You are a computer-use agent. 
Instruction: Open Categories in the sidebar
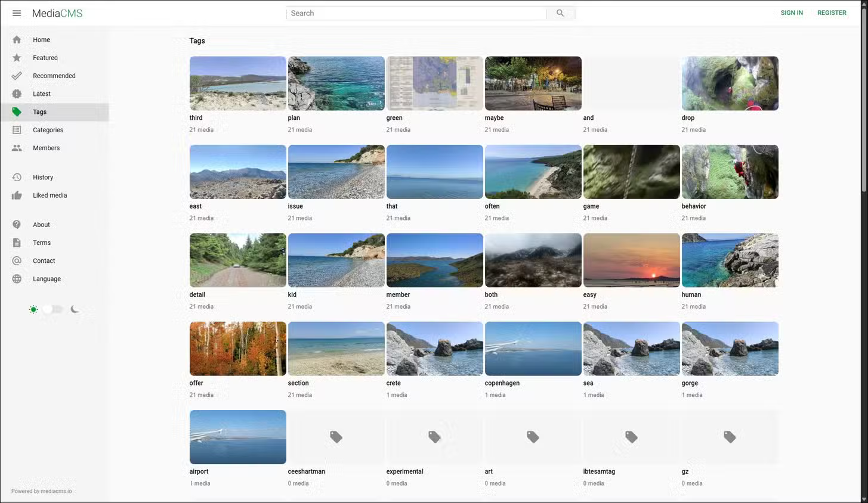[x=48, y=130]
